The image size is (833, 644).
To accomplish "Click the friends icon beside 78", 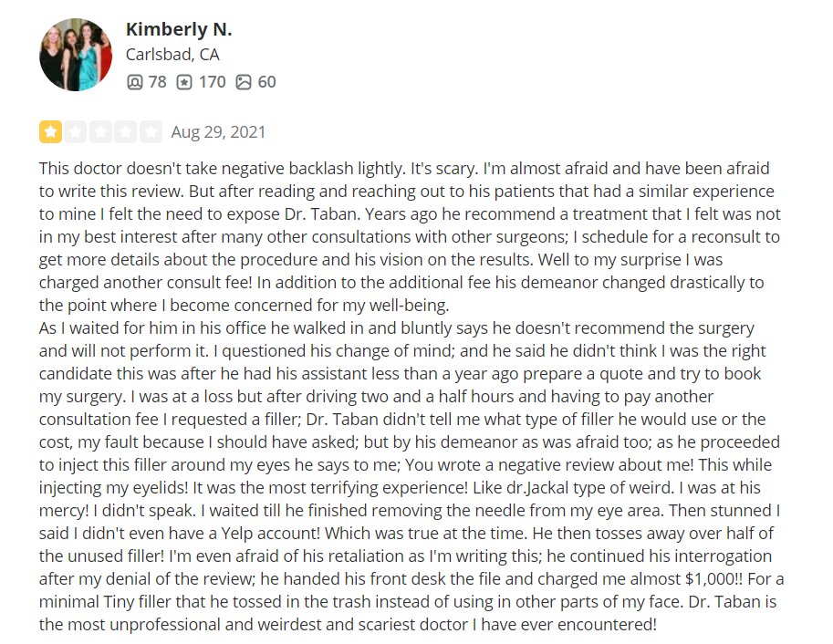I will tap(135, 82).
